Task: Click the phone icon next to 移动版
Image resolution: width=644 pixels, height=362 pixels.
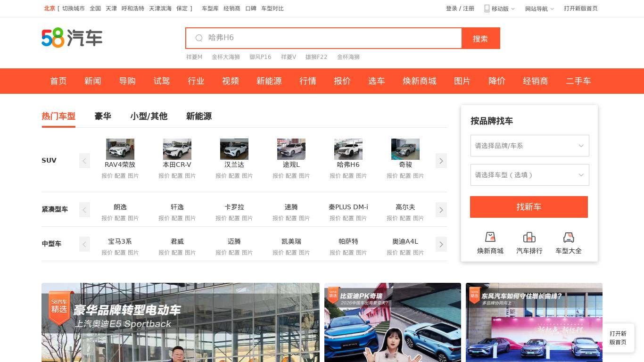Action: tap(487, 8)
